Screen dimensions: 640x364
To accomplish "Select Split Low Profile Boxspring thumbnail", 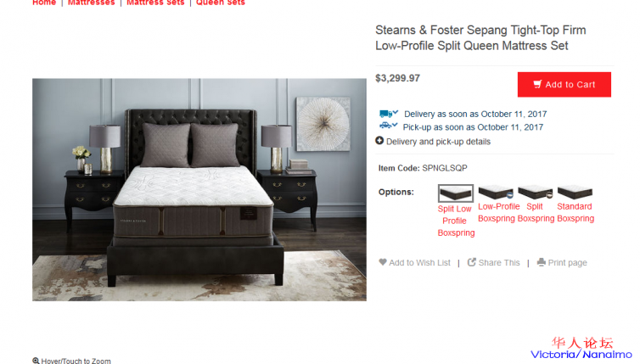I will click(x=456, y=193).
